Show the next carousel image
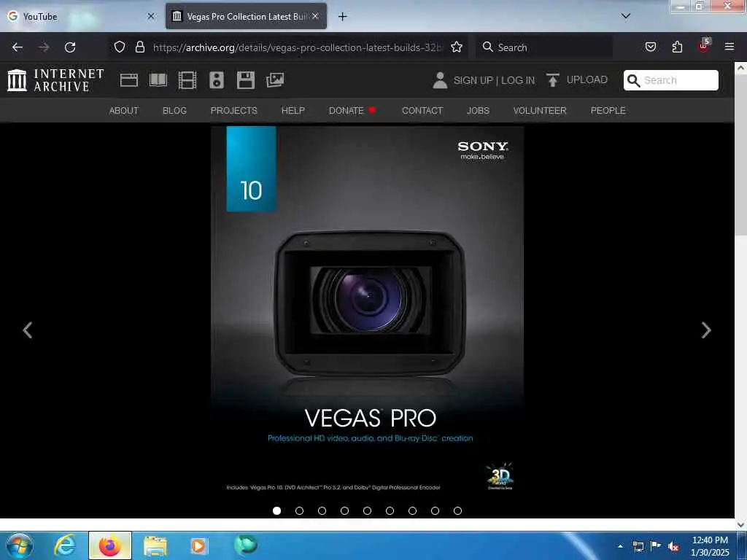Viewport: 747px width, 560px height. tap(706, 330)
